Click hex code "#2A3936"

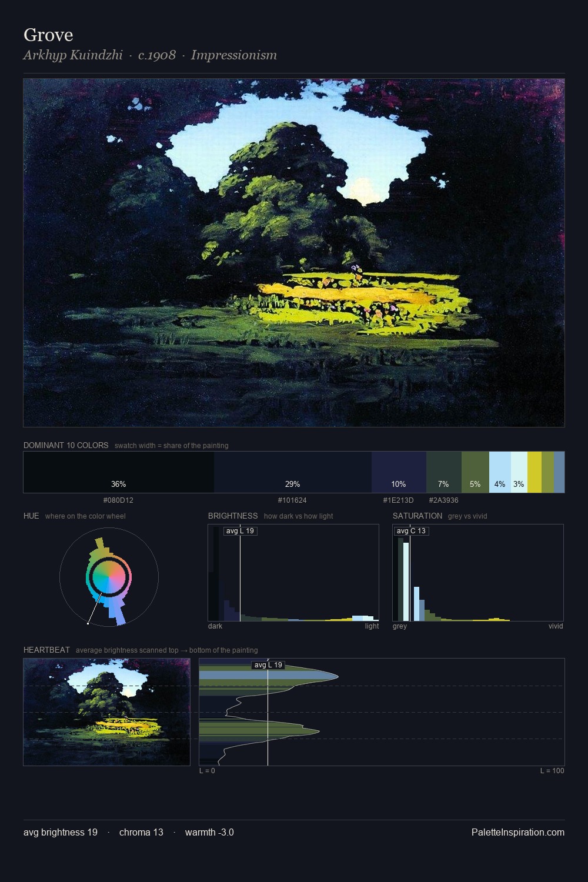[443, 500]
